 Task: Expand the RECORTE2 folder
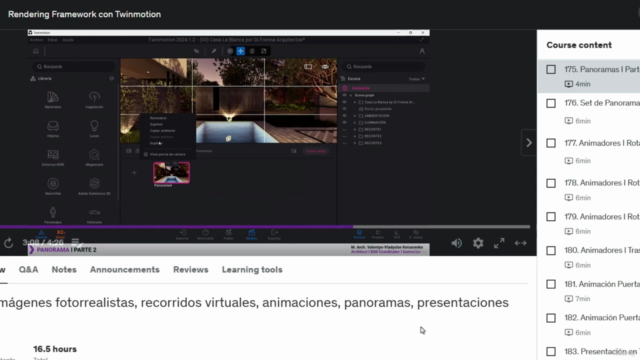(355, 136)
